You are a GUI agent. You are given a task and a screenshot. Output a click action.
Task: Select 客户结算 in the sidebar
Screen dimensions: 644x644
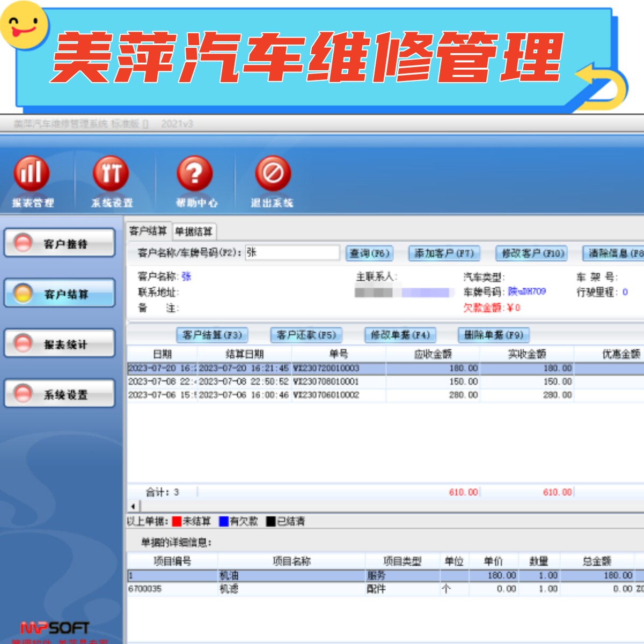60,293
